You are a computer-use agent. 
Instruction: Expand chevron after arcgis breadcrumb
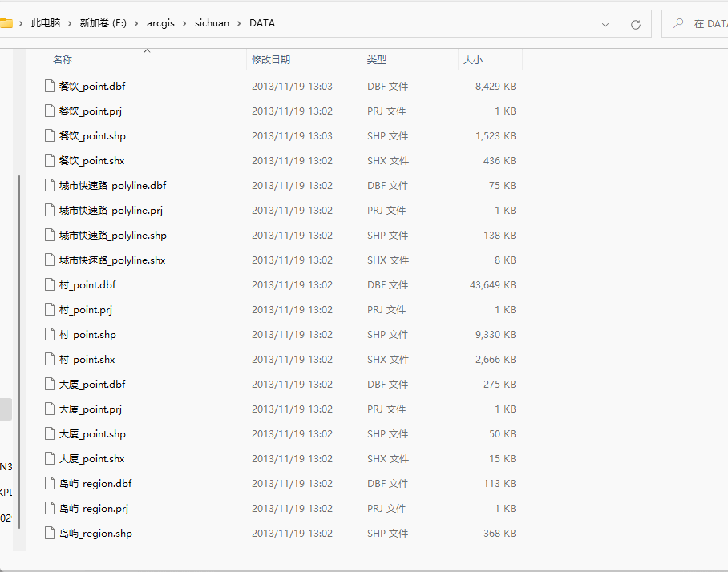point(184,23)
